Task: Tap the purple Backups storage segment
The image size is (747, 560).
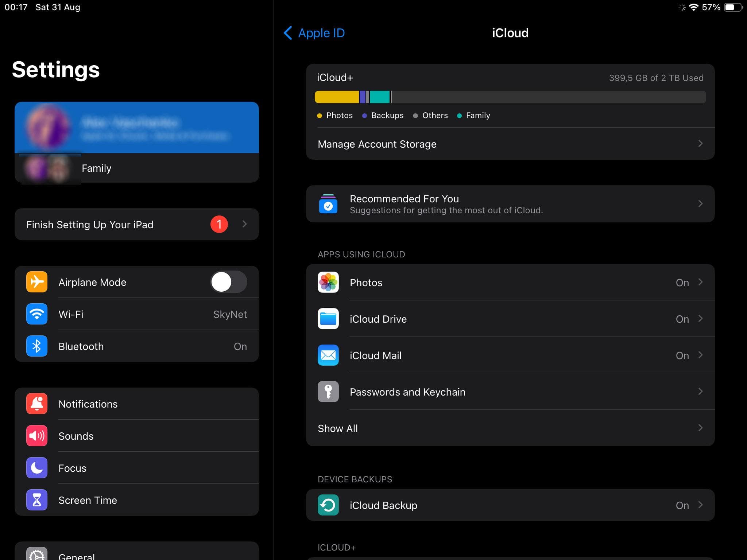Action: [x=363, y=97]
